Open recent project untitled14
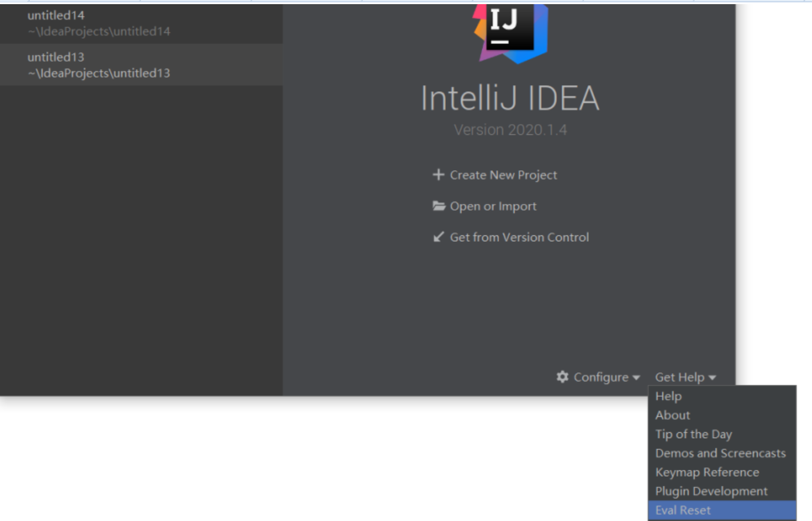This screenshot has width=812, height=521. pos(99,23)
